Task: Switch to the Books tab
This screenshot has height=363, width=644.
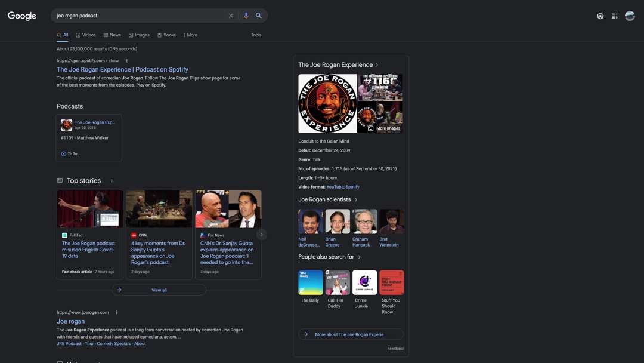Action: pyautogui.click(x=166, y=35)
